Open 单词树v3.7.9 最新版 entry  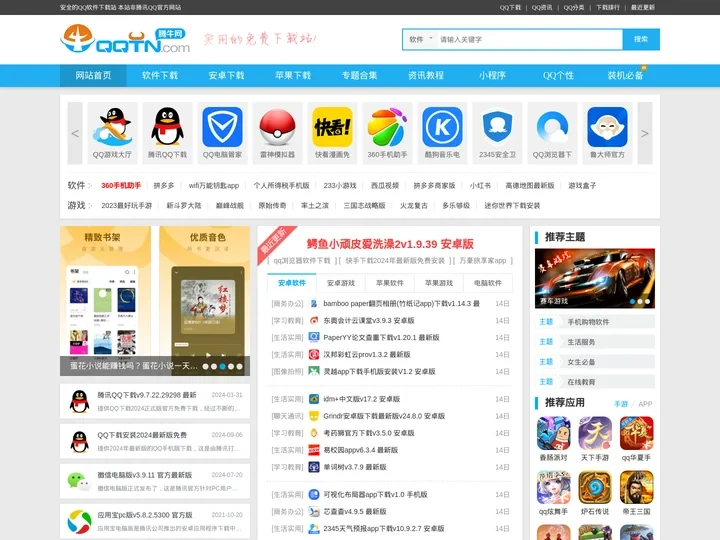[x=355, y=467]
